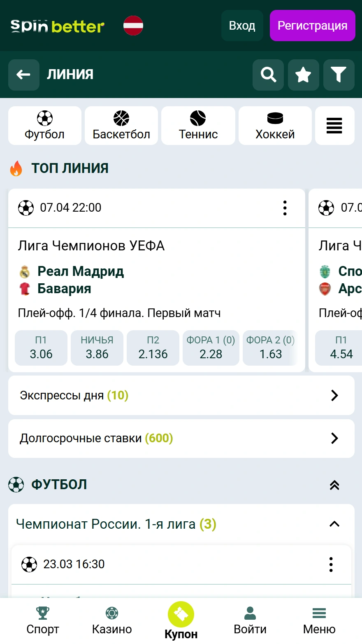362x644 pixels.
Task: Tap the Купон bet slip icon
Action: point(181,614)
